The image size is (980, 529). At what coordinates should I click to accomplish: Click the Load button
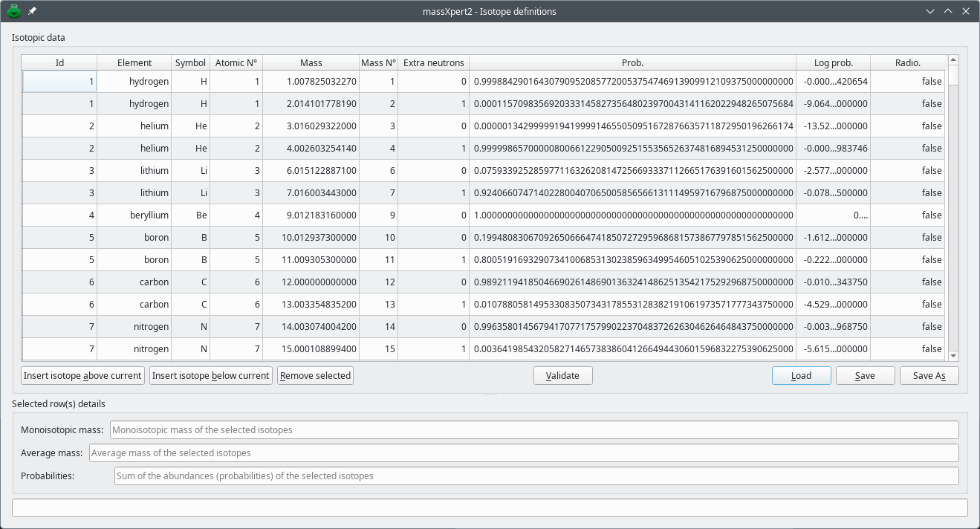pyautogui.click(x=801, y=376)
